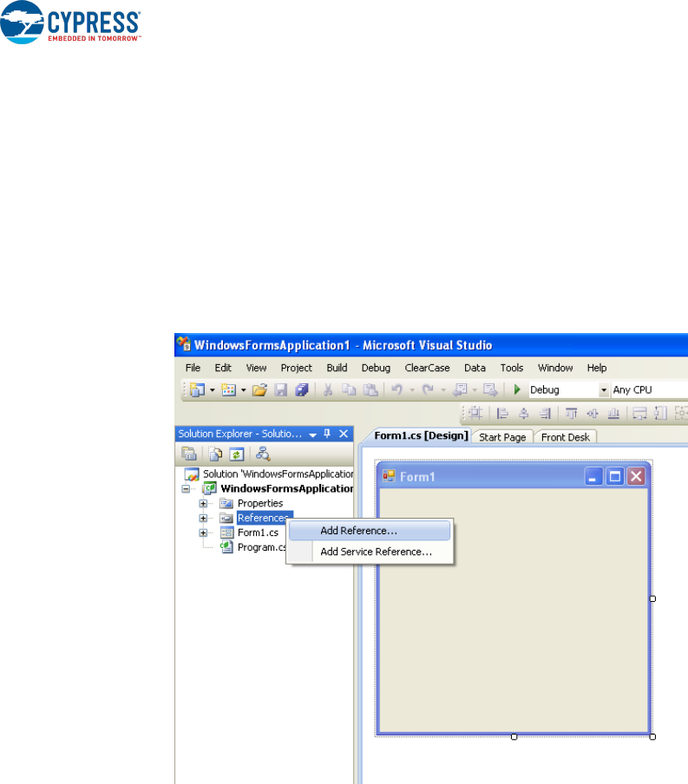Click the Align Lefts layout icon
The height and width of the screenshot is (784, 688).
coord(502,413)
